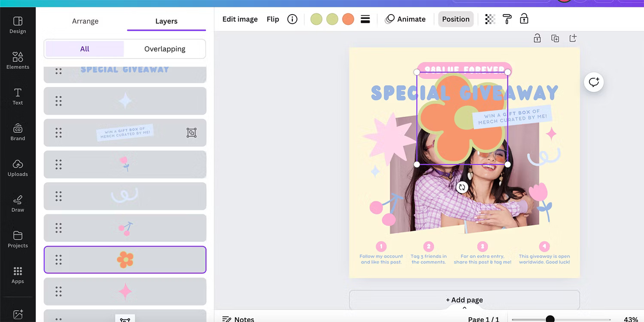Viewport: 644px width, 322px height.
Task: Switch between All layers view
Action: coord(84,49)
